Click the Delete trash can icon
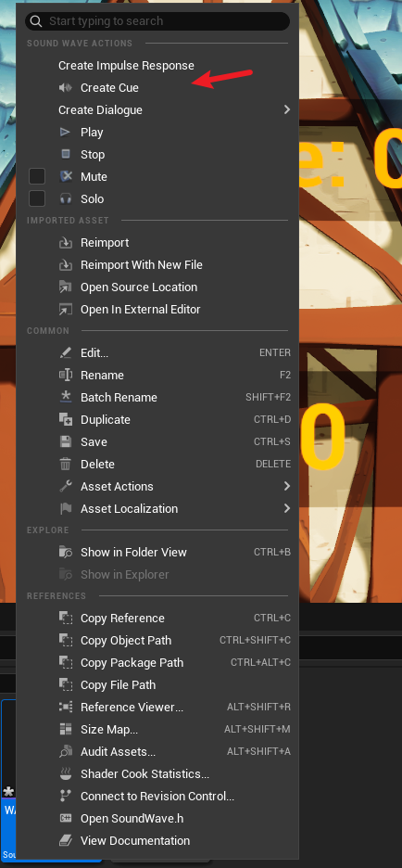Viewport: 402px width, 868px height. [66, 464]
